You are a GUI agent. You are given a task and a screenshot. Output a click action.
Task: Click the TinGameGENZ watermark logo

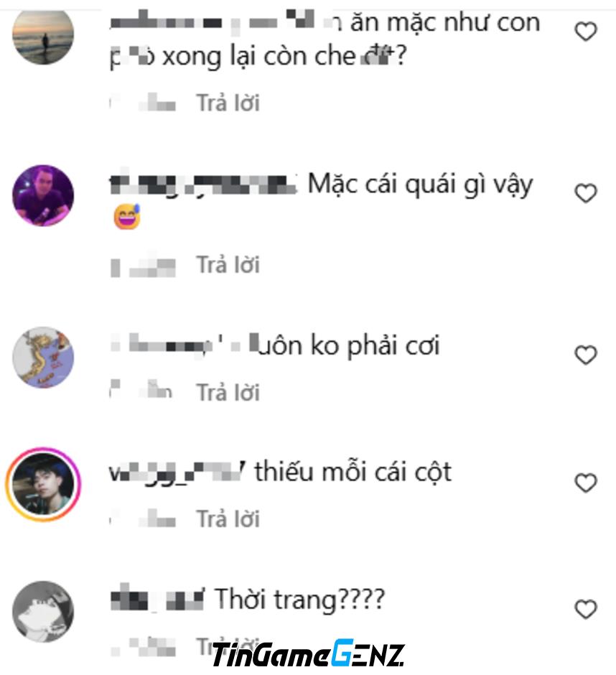pos(308,655)
